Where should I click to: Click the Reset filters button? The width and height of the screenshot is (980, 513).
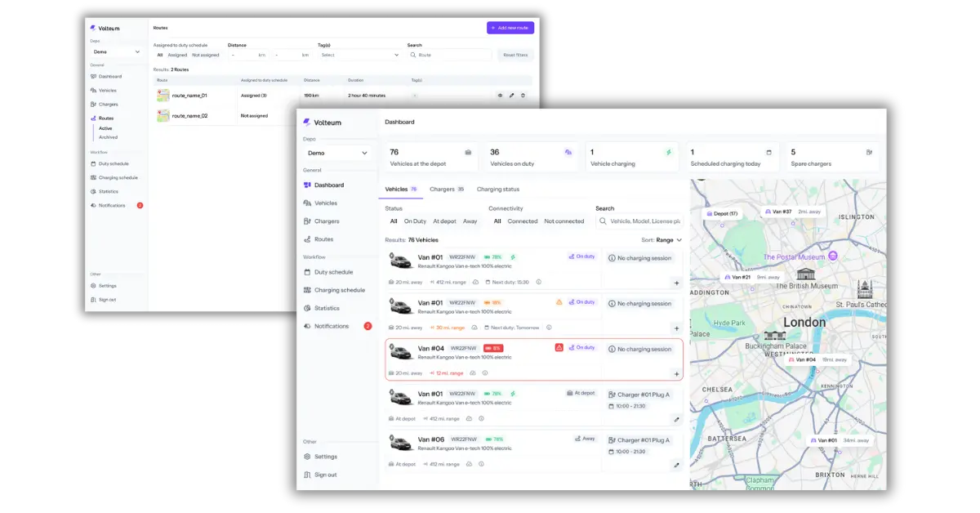515,55
